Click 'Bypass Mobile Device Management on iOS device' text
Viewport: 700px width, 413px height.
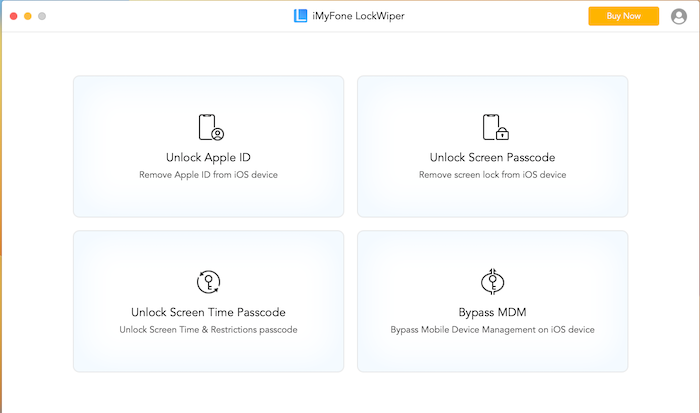click(x=492, y=330)
